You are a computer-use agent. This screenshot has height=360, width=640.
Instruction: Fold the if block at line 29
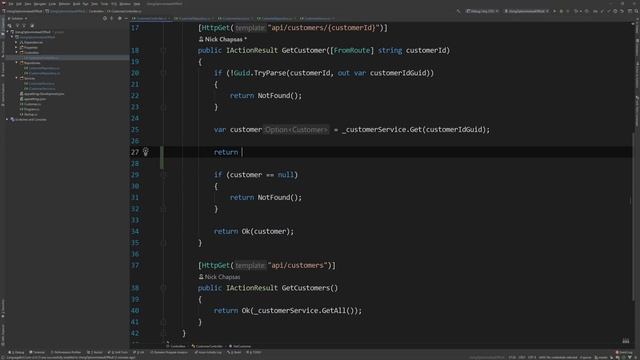(x=163, y=175)
